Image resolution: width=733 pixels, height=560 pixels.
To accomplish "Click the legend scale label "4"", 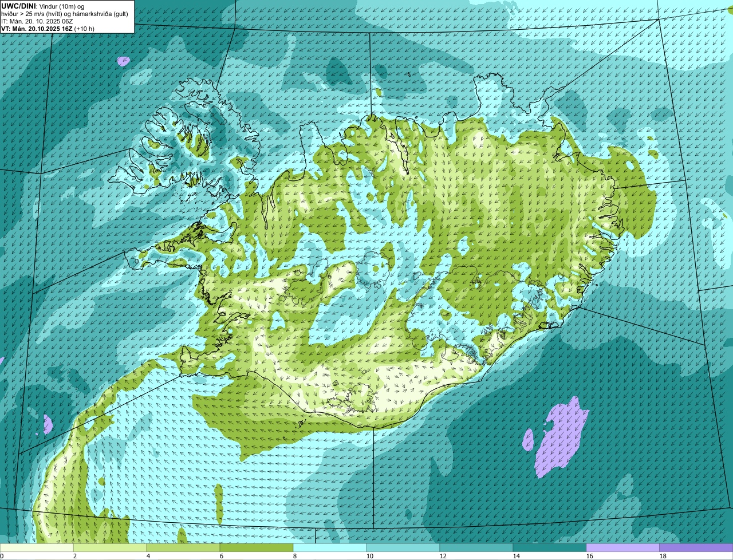I will (x=148, y=556).
